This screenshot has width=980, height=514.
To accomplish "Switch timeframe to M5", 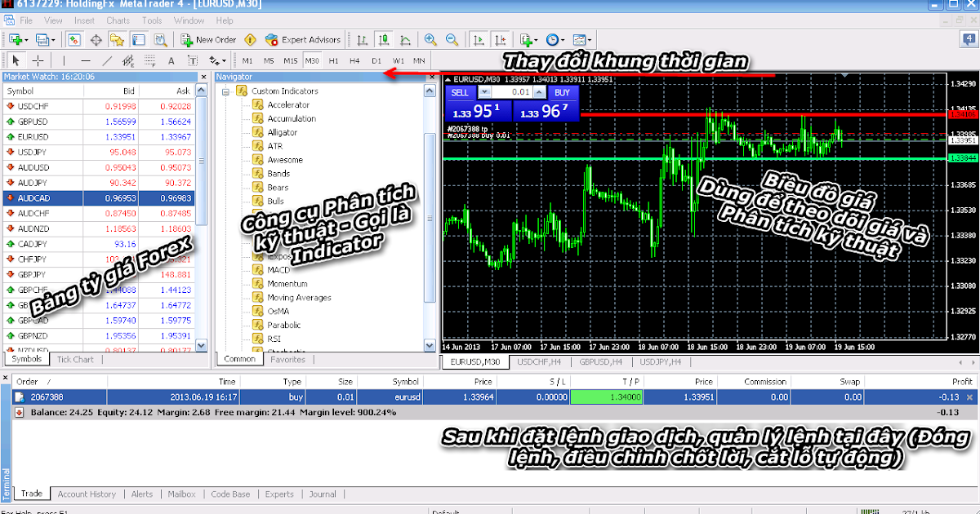I will (269, 60).
